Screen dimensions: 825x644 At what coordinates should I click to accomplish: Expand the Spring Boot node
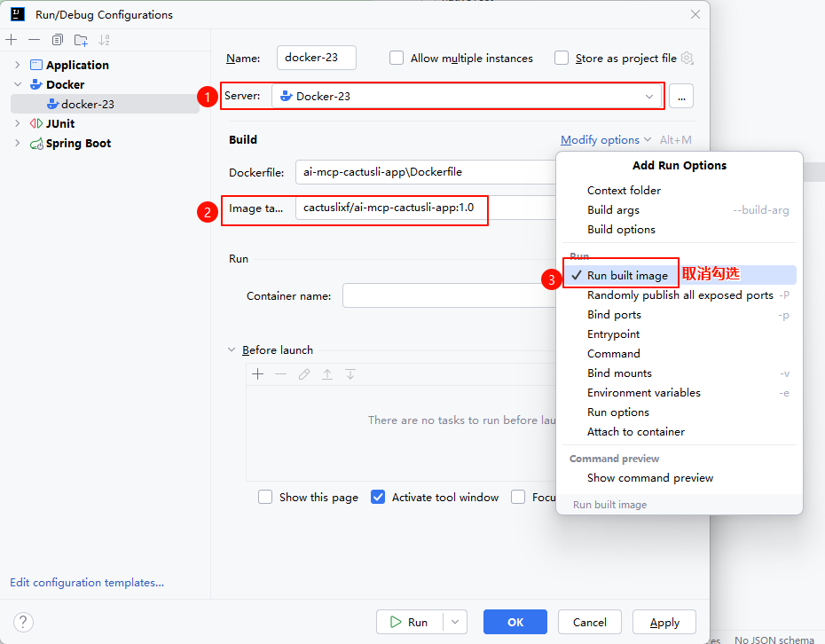coord(18,143)
